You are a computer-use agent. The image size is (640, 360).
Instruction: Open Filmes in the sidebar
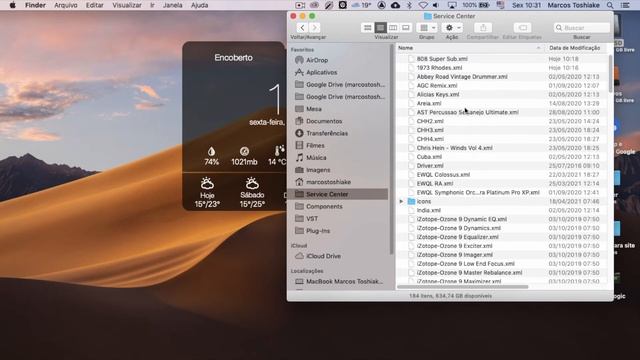315,145
